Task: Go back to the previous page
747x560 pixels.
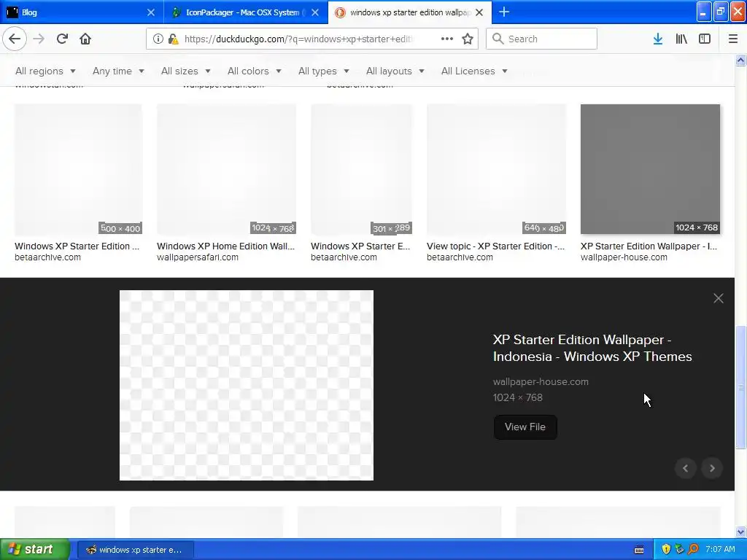Action: click(15, 39)
